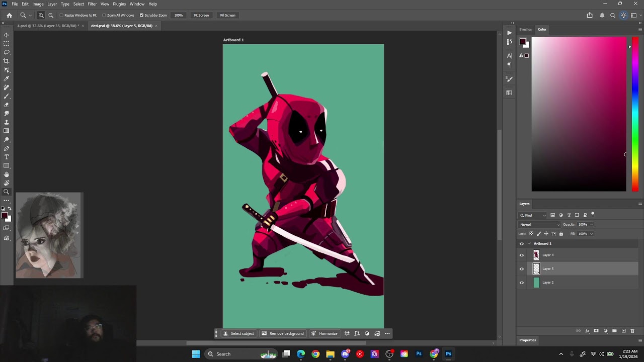Open the Actions play-icon panel

[x=509, y=33]
